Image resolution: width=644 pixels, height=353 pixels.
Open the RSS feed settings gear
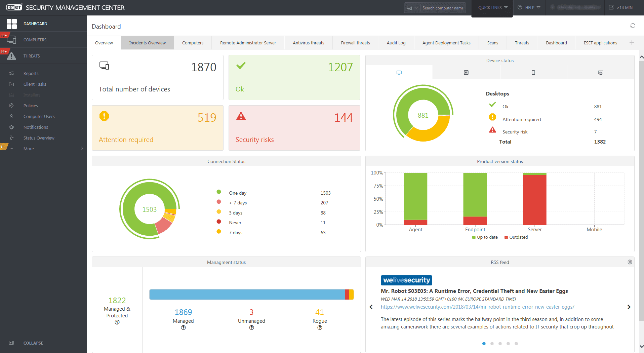click(x=630, y=262)
